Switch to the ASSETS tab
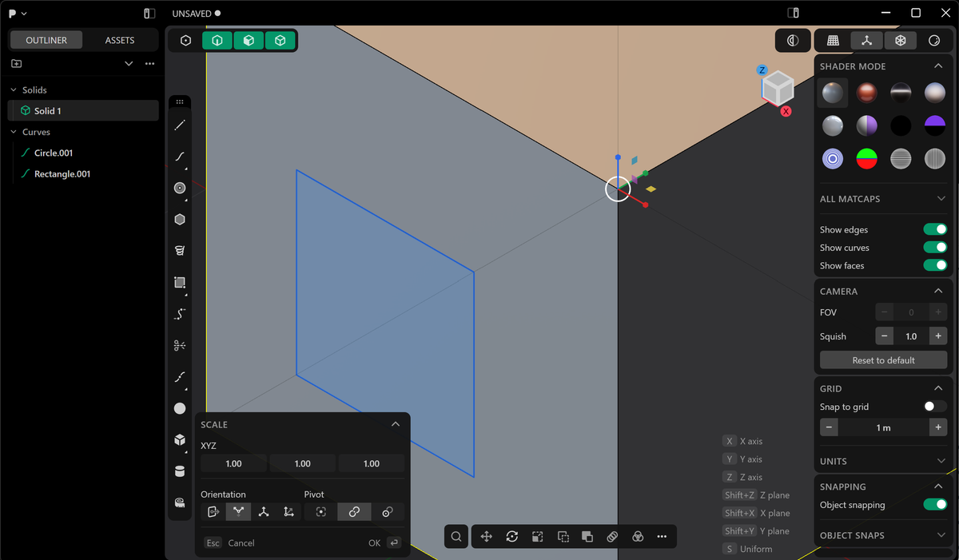 (x=119, y=39)
